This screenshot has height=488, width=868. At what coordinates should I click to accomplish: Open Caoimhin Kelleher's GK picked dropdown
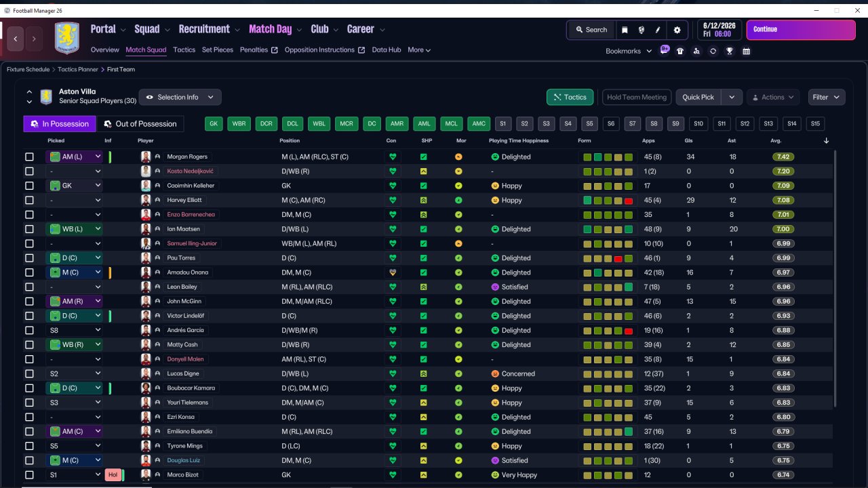click(74, 186)
